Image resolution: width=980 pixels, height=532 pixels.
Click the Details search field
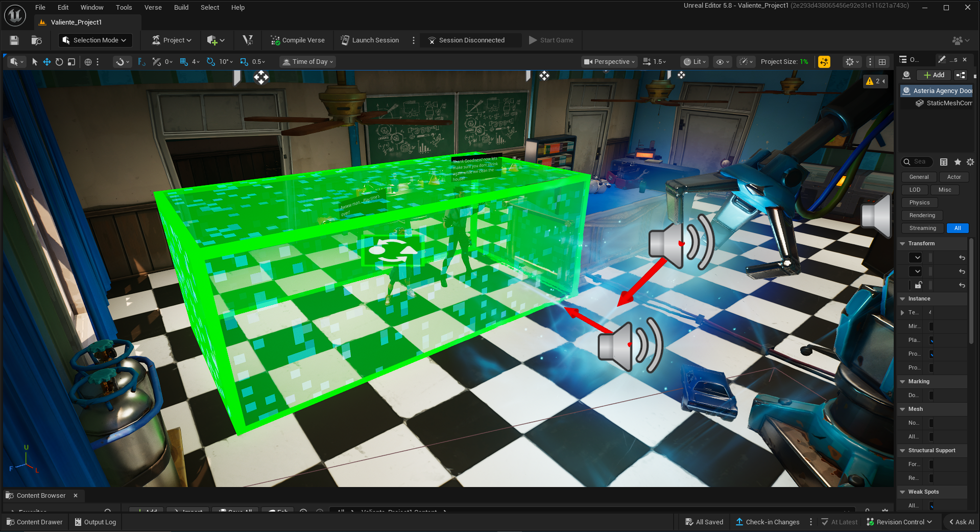[917, 162]
